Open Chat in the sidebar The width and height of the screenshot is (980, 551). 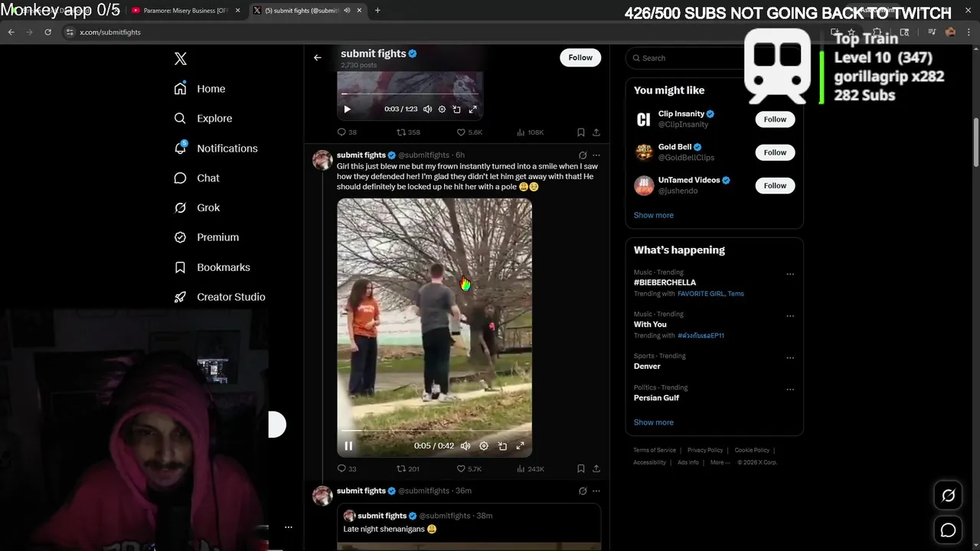pyautogui.click(x=197, y=178)
